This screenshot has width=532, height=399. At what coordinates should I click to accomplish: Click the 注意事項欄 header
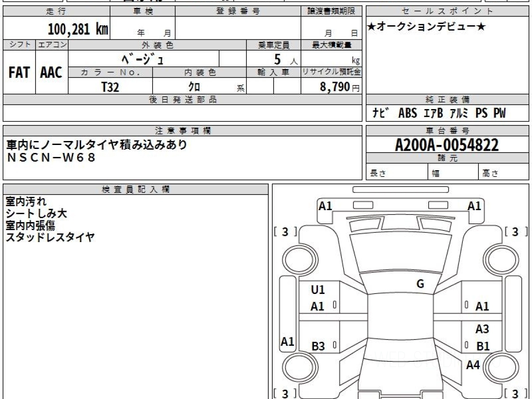[183, 131]
